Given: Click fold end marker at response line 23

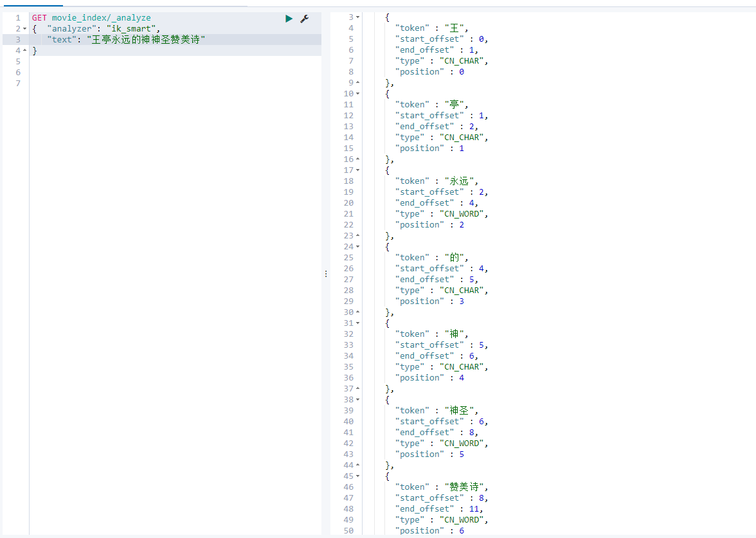Looking at the screenshot, I should tap(357, 236).
